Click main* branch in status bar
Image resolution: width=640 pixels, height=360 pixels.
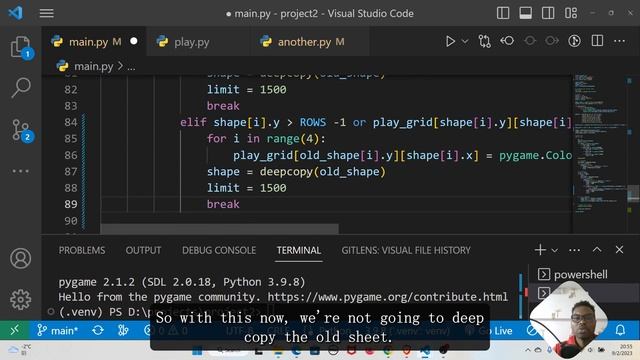(x=57, y=330)
